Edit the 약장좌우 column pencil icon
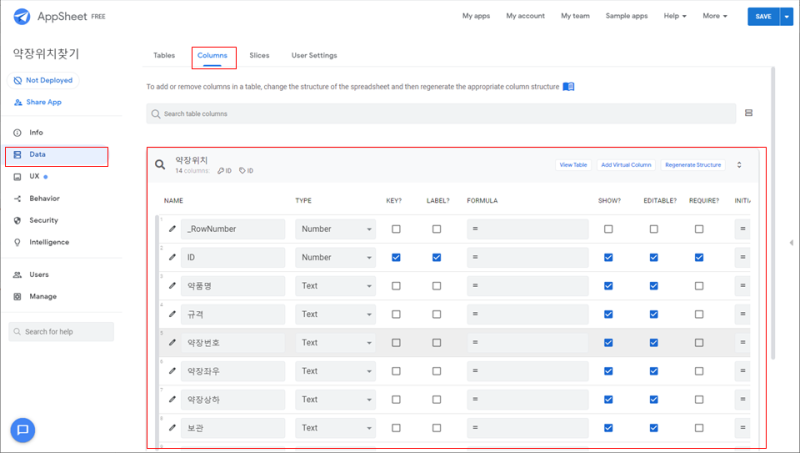Screen dimensions: 800x453 [172, 371]
